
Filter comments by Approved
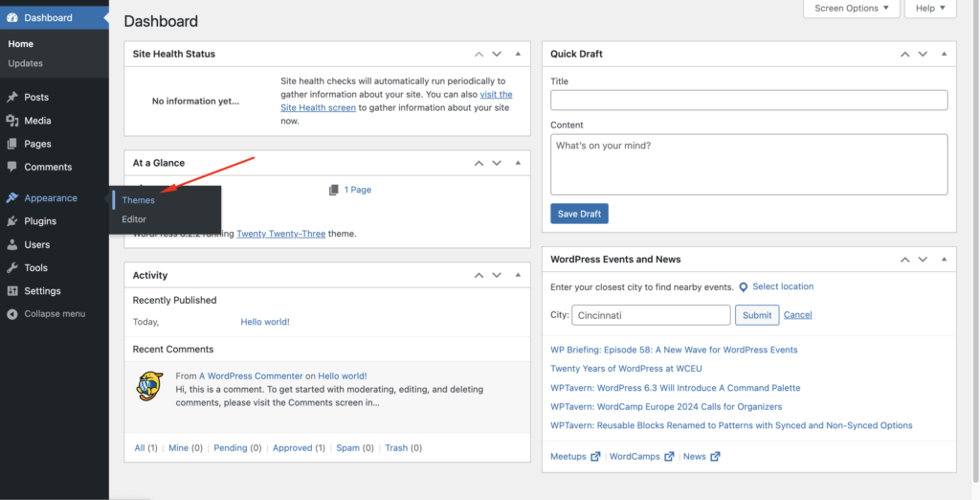(293, 448)
